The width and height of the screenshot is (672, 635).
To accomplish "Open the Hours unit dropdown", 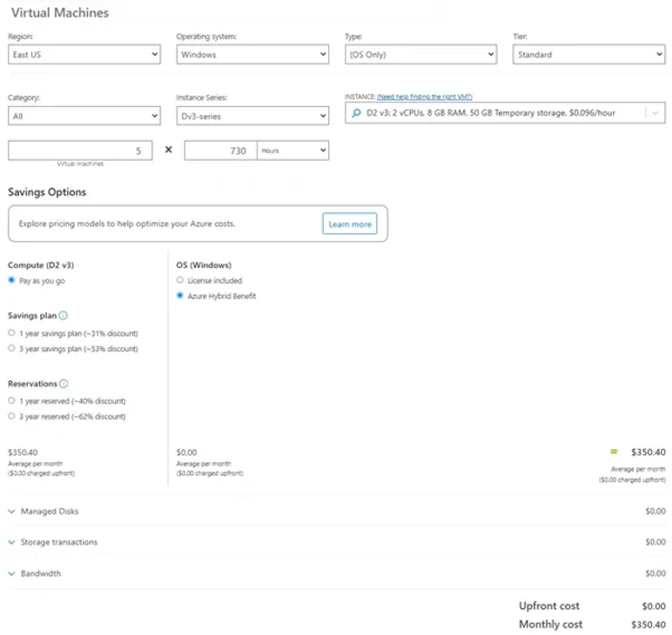I will click(293, 150).
